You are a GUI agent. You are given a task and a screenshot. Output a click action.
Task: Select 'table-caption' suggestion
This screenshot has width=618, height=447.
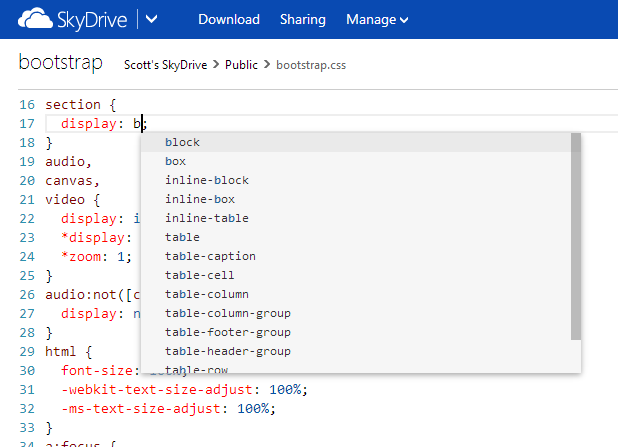356,256
